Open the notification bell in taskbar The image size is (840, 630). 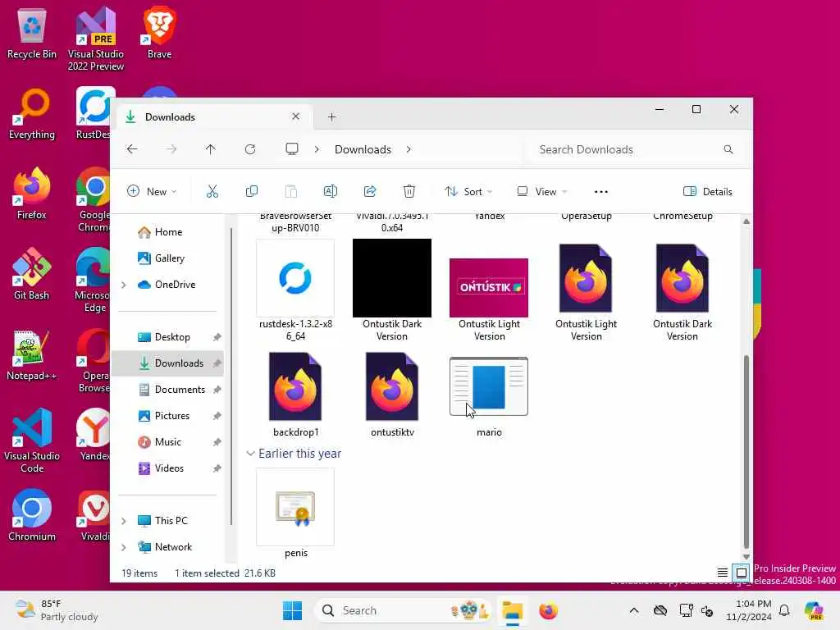tap(784, 610)
